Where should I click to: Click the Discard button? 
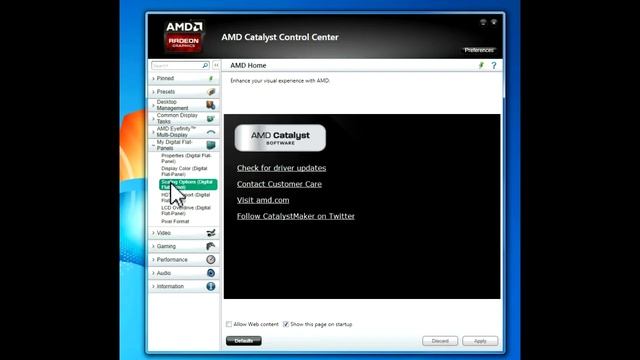point(440,341)
